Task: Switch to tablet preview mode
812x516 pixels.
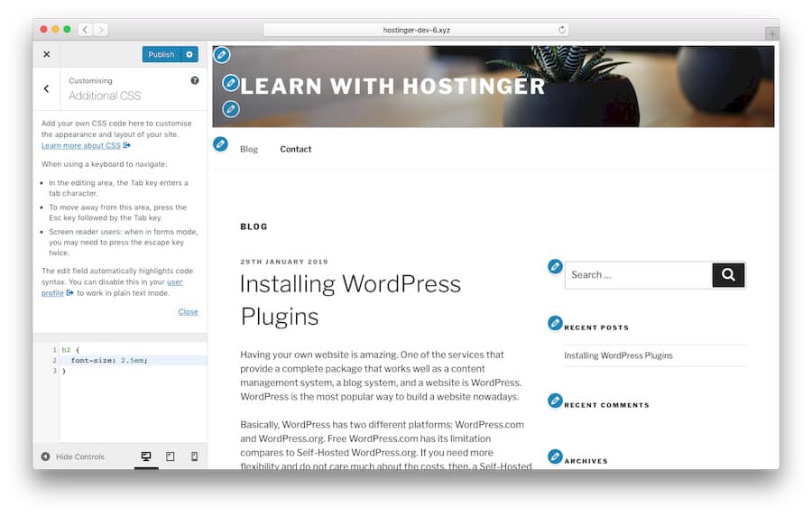Action: (170, 456)
